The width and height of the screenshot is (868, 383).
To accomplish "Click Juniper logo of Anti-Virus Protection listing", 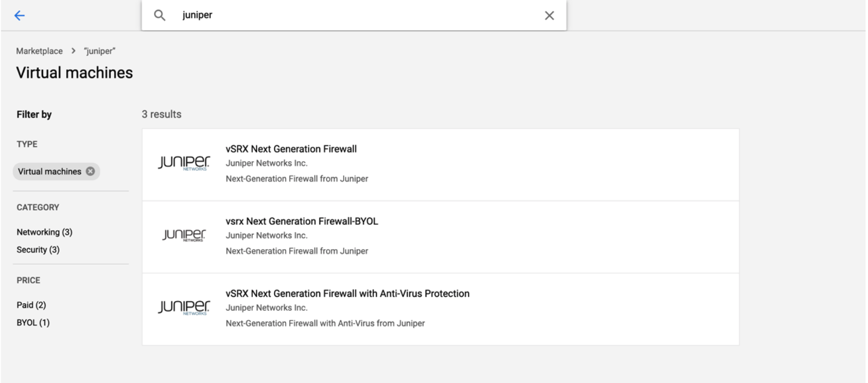I will point(184,308).
